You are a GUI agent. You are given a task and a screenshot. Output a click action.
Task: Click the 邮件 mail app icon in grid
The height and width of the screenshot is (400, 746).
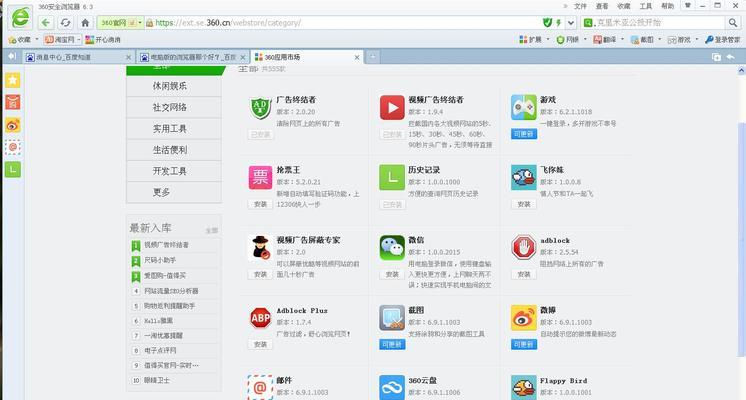tap(260, 387)
